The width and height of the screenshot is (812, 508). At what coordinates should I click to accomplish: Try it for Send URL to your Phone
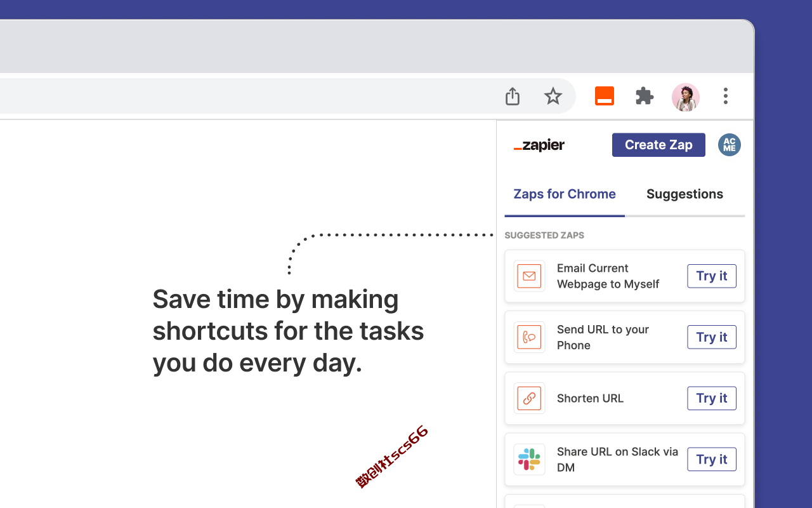(712, 337)
